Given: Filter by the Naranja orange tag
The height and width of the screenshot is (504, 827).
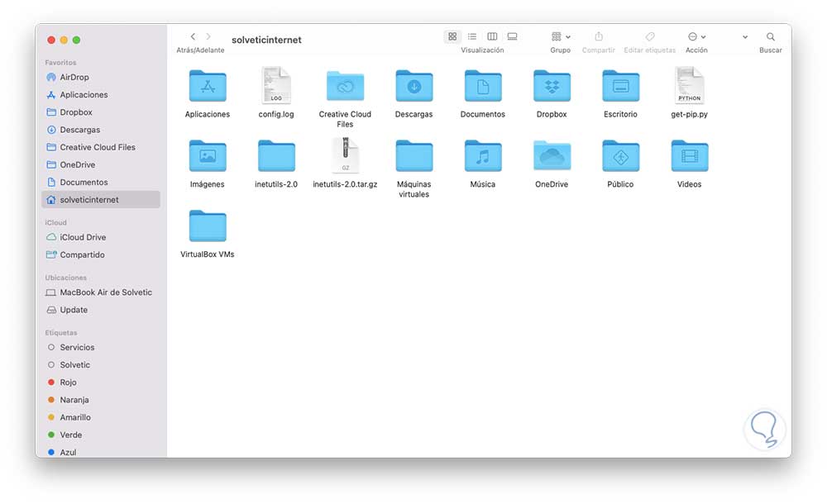Looking at the screenshot, I should pos(101,400).
